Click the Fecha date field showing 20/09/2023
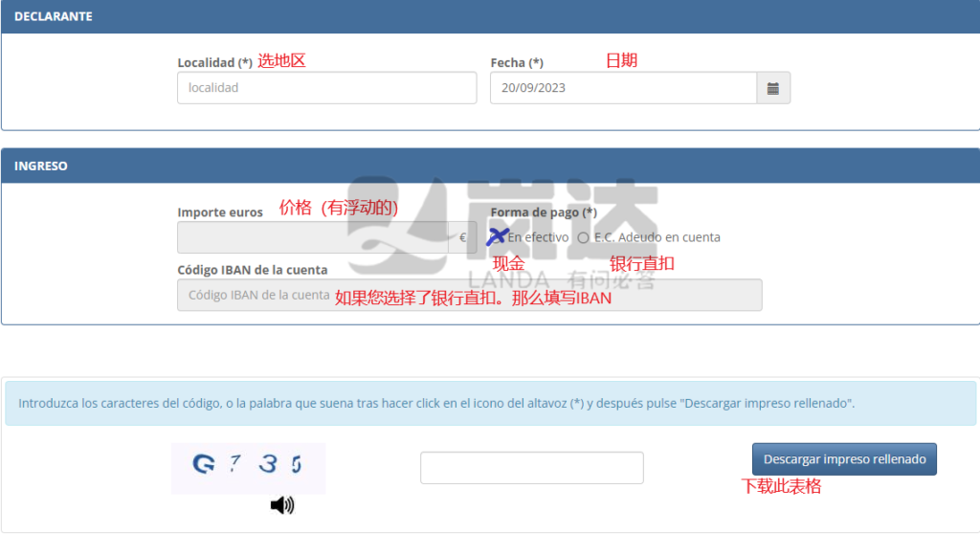980x534 pixels. 623,88
